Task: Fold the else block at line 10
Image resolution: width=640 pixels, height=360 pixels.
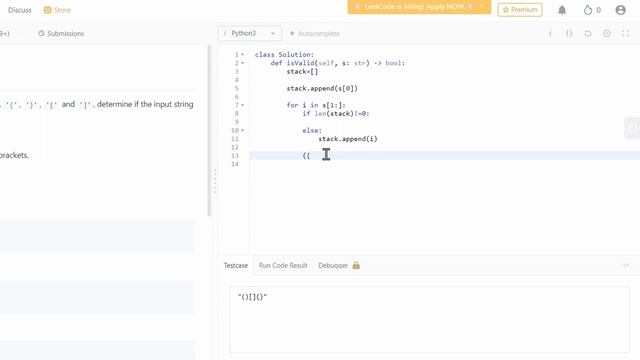Action: pos(242,131)
